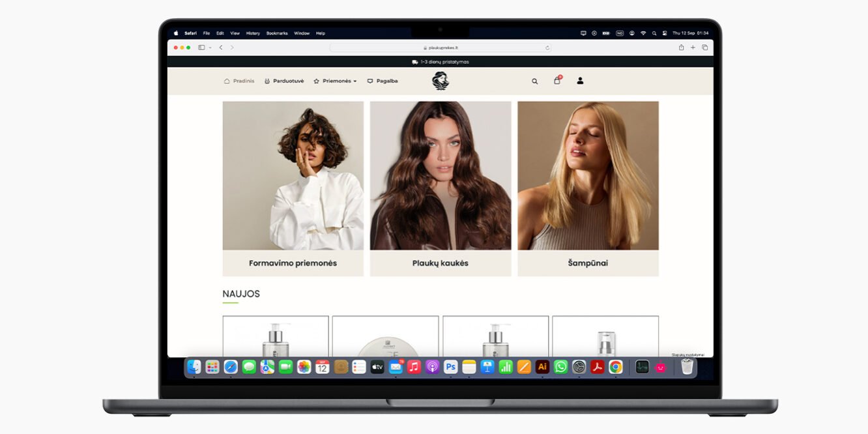Viewport: 868px width, 434px height.
Task: Open sidebar options dropdown chevron
Action: click(x=210, y=48)
